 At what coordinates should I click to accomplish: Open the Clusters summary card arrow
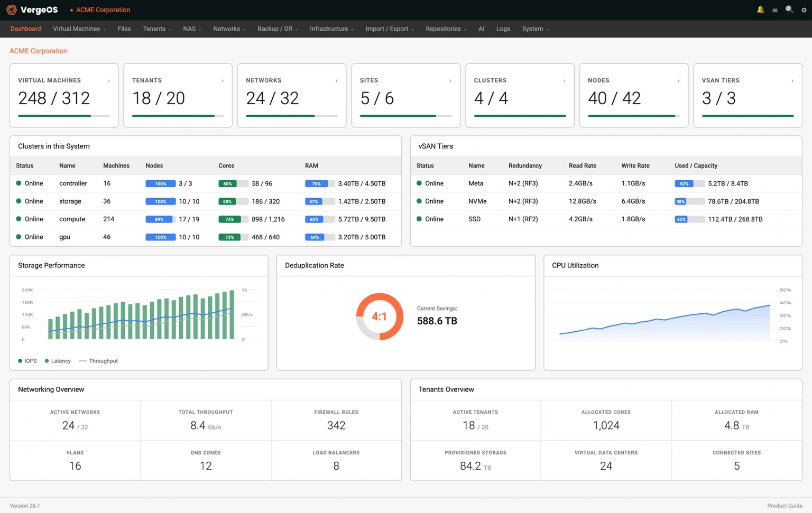click(564, 81)
